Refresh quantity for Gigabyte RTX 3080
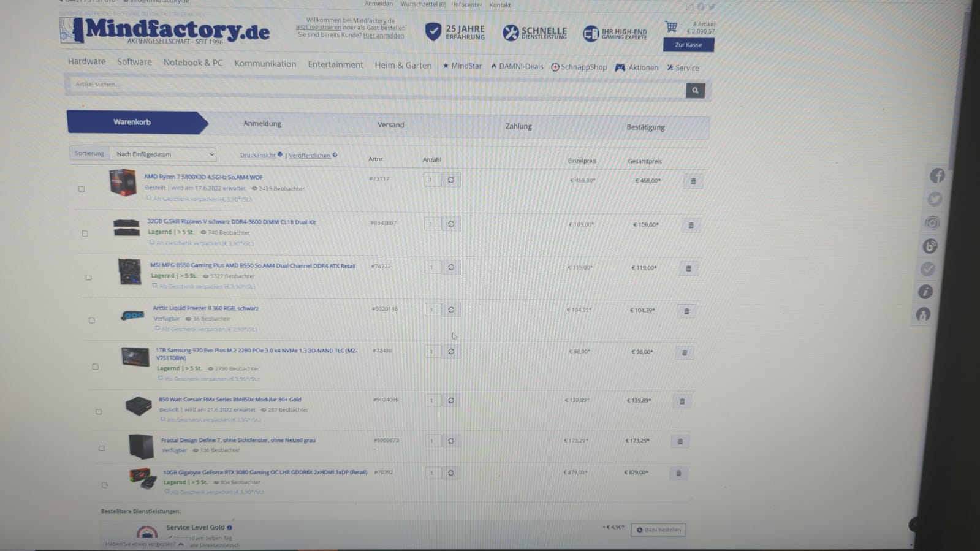 (450, 473)
